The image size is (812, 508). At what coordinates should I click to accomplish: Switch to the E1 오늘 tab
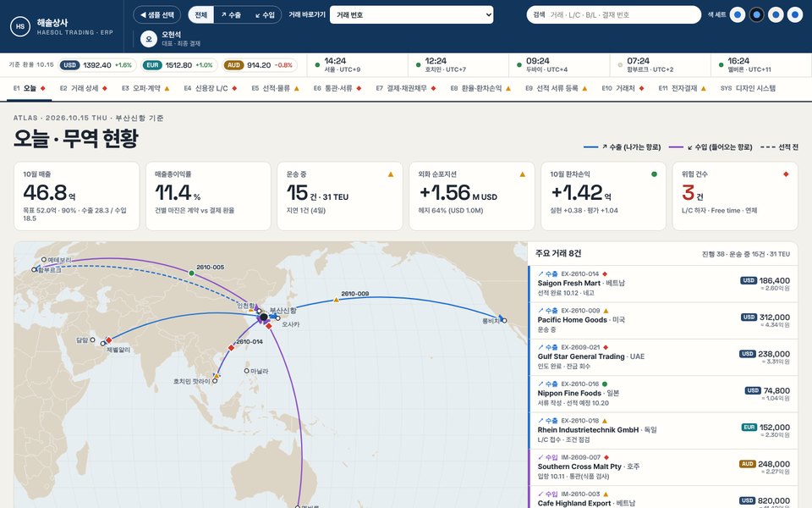point(30,89)
